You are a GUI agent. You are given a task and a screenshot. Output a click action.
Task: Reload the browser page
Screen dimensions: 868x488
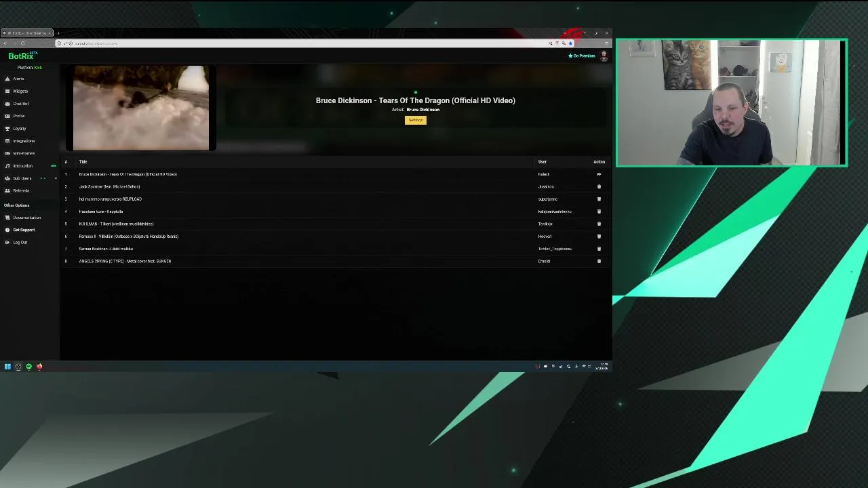click(x=22, y=43)
